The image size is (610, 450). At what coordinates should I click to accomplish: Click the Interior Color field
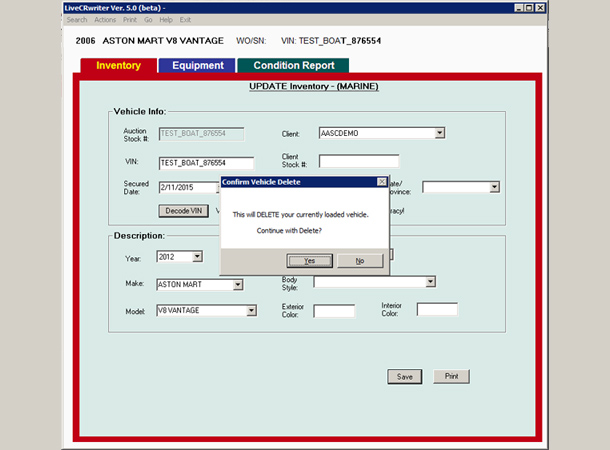(437, 309)
